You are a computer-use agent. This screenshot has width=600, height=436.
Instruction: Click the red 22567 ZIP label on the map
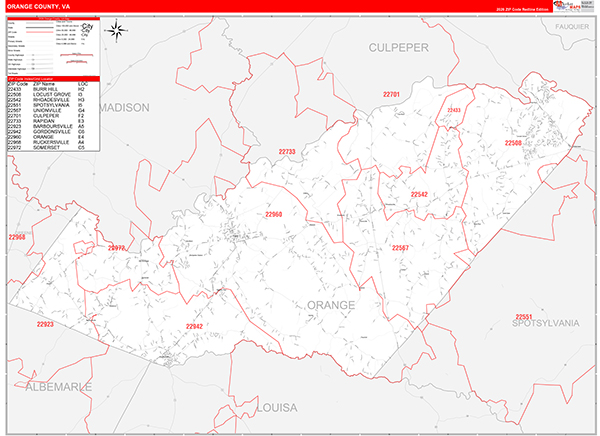click(x=400, y=248)
